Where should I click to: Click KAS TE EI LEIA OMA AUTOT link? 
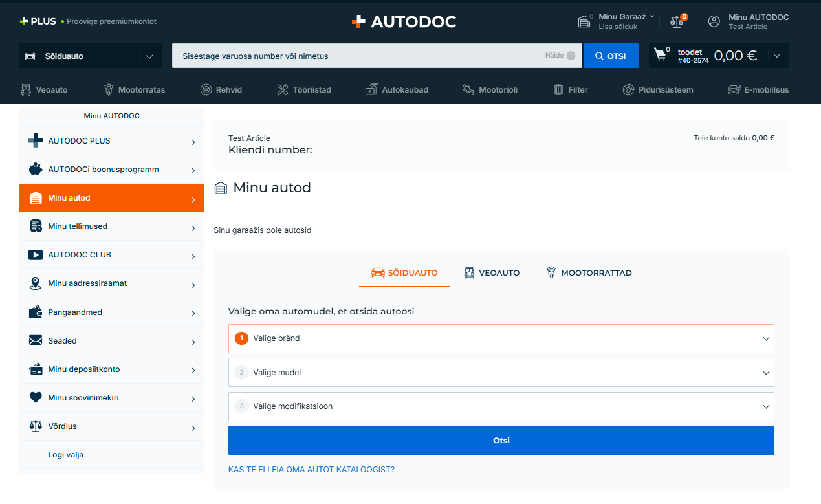(x=311, y=470)
